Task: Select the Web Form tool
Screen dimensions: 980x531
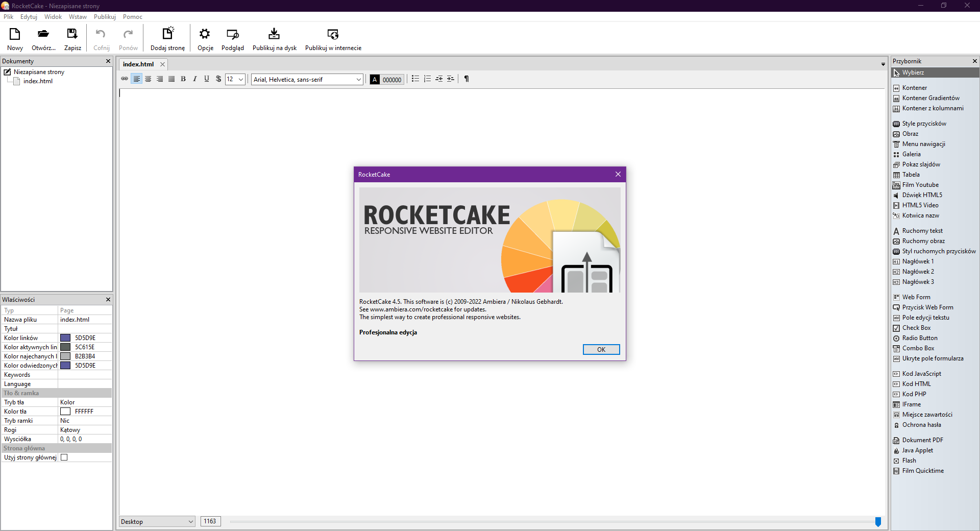Action: (916, 297)
